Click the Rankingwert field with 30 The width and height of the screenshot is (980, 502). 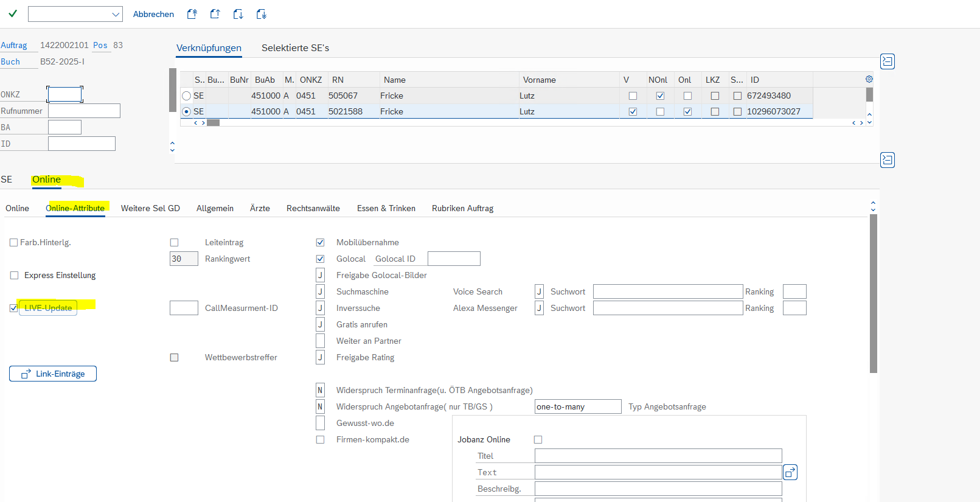pos(184,259)
